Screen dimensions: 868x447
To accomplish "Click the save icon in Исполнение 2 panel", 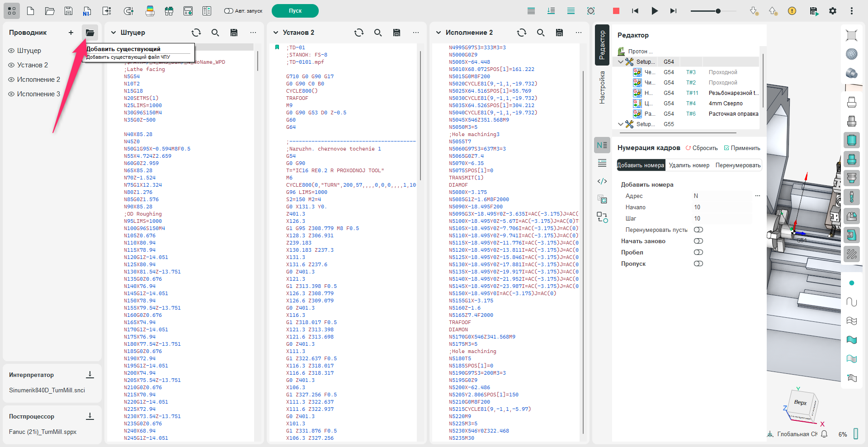I will (x=559, y=33).
